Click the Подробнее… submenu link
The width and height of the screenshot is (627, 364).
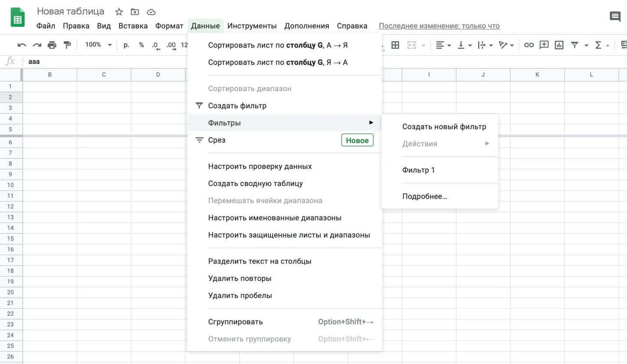click(x=425, y=196)
